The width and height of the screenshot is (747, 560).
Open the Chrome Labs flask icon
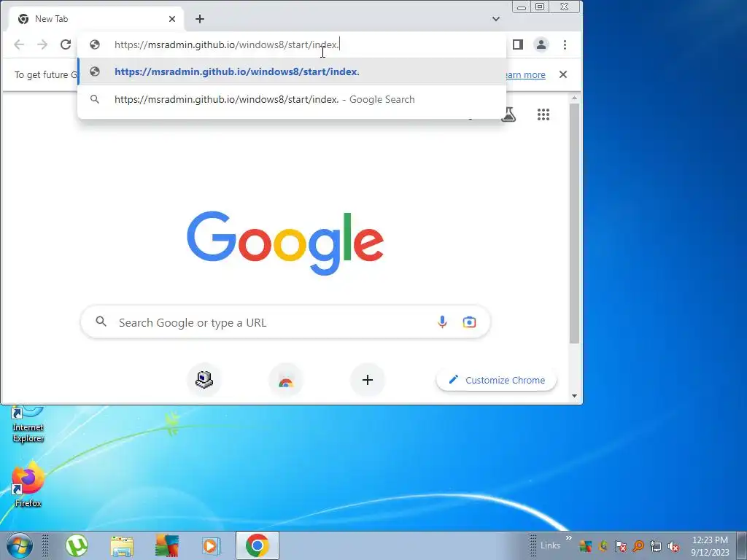pyautogui.click(x=508, y=114)
